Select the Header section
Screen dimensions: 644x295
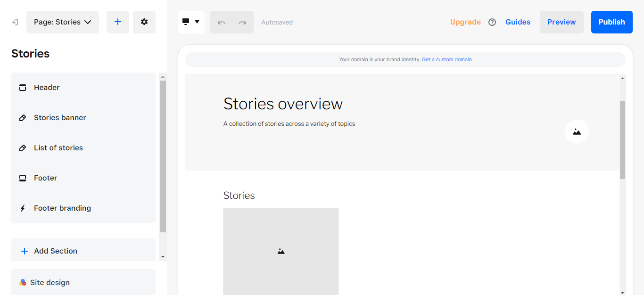tap(83, 88)
